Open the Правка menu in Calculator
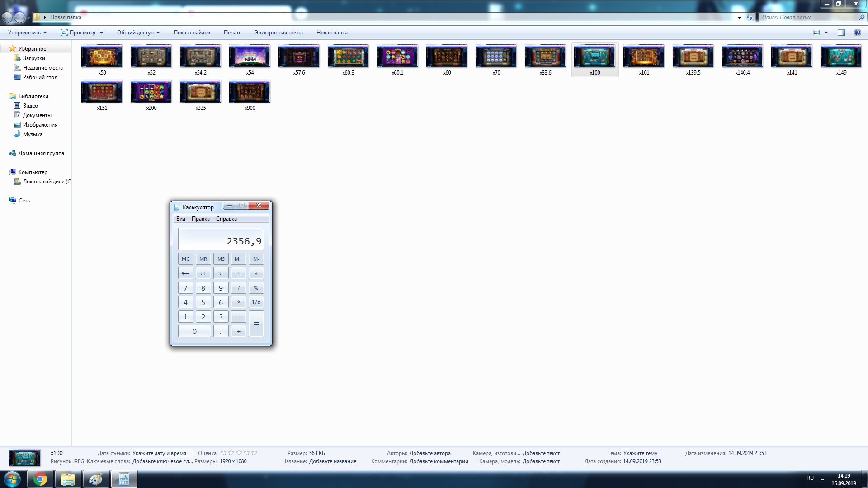 (x=200, y=219)
